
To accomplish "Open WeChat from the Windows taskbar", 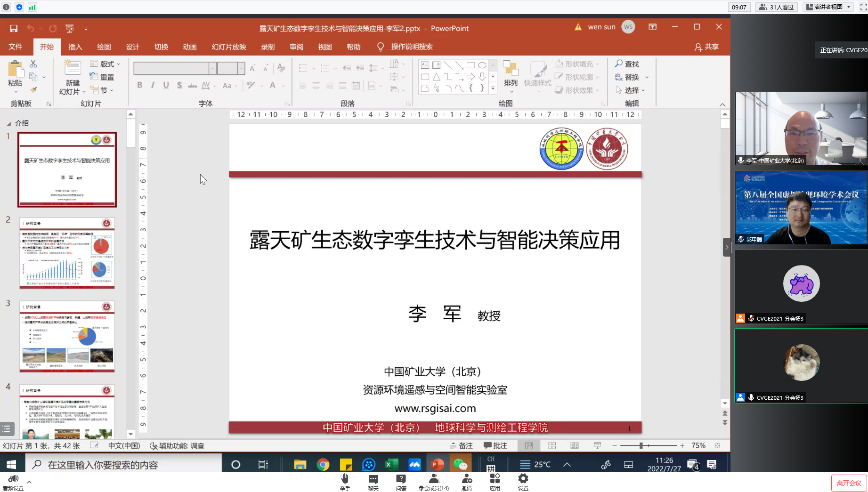I will pos(460,465).
